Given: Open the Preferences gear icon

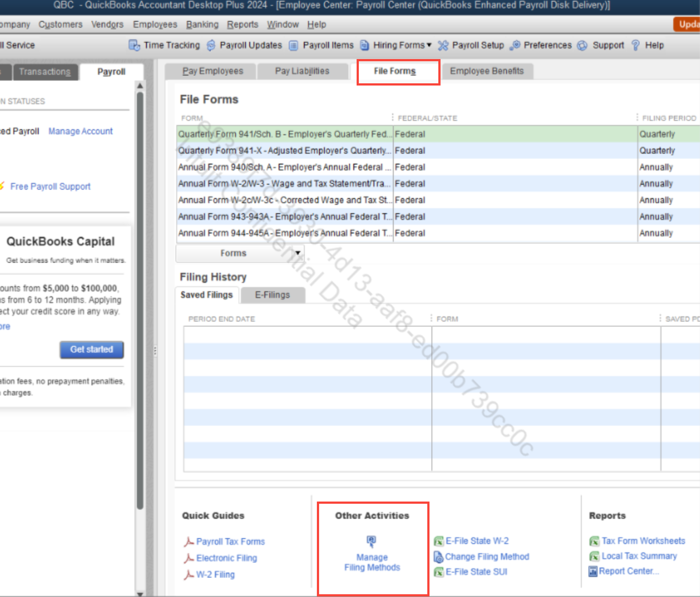Looking at the screenshot, I should pos(515,45).
